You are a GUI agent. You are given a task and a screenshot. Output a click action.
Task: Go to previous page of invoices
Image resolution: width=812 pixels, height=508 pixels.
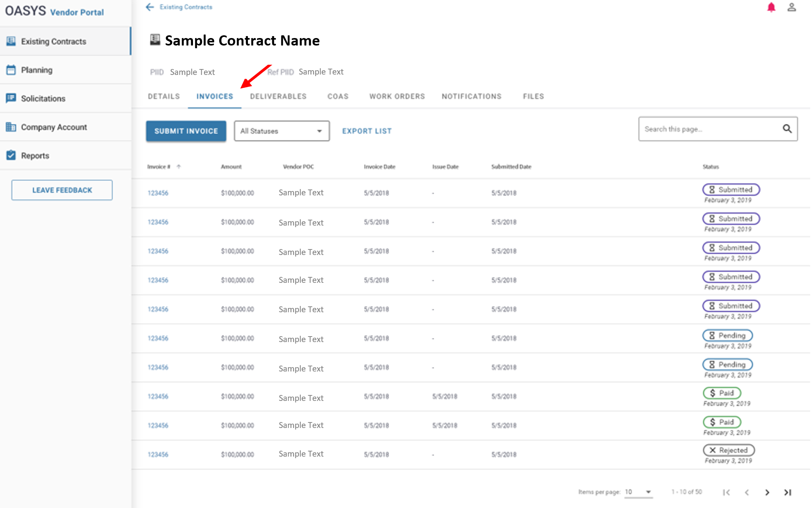coord(746,492)
